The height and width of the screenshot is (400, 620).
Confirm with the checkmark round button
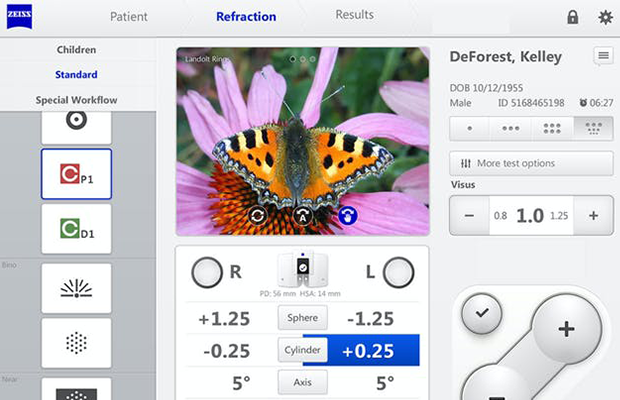coord(482,313)
